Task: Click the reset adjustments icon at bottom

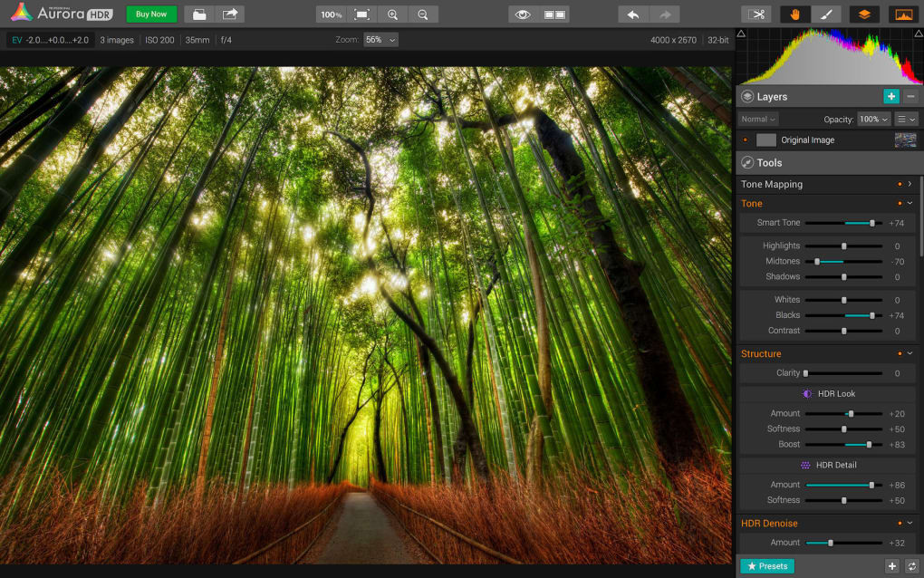Action: click(911, 566)
